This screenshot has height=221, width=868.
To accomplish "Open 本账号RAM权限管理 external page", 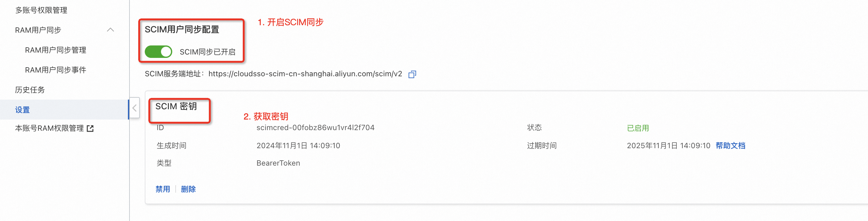I will pos(49,128).
